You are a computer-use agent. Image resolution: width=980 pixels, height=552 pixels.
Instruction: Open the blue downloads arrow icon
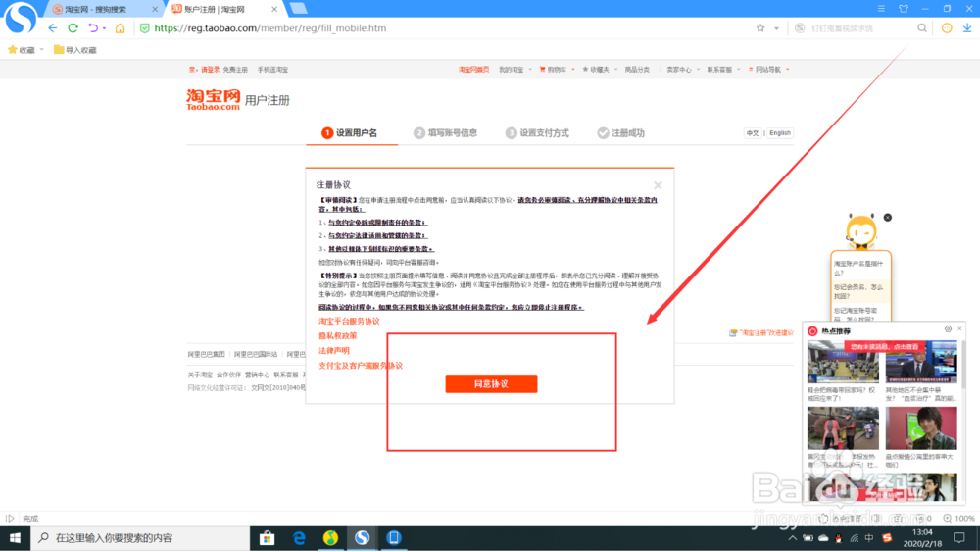(967, 28)
